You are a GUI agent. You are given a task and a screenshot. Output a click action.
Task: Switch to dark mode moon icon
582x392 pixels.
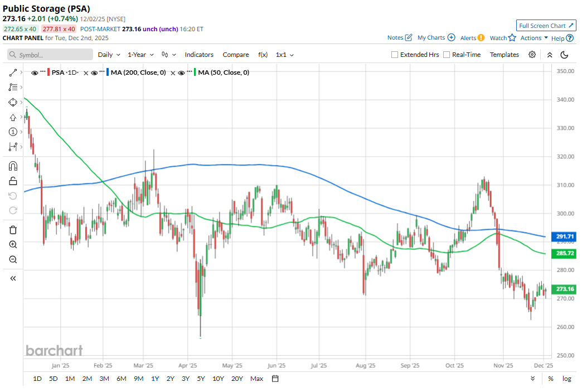[564, 55]
